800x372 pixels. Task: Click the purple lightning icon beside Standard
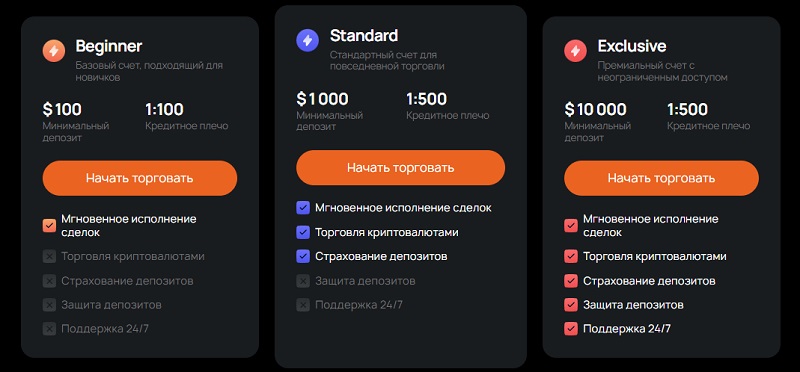[308, 40]
